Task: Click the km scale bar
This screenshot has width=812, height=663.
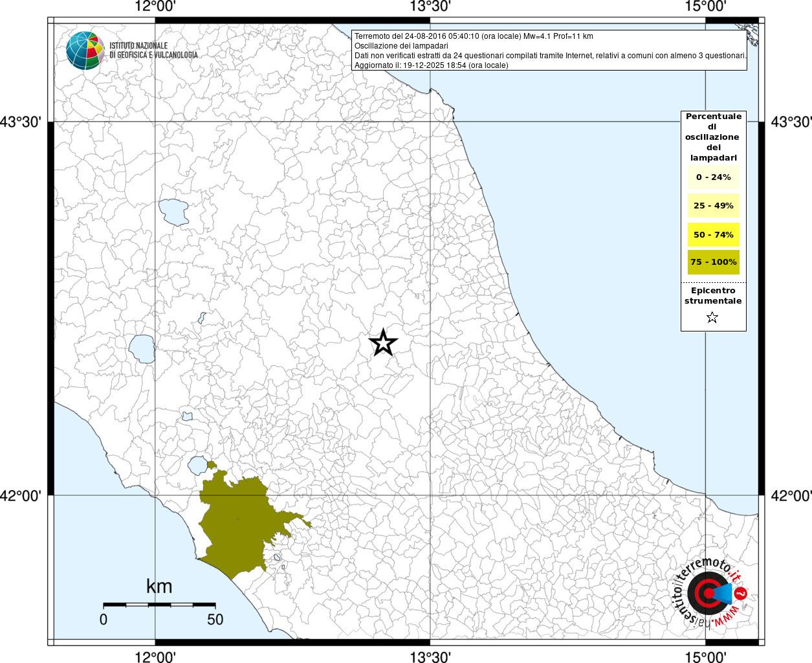Action: [x=159, y=605]
